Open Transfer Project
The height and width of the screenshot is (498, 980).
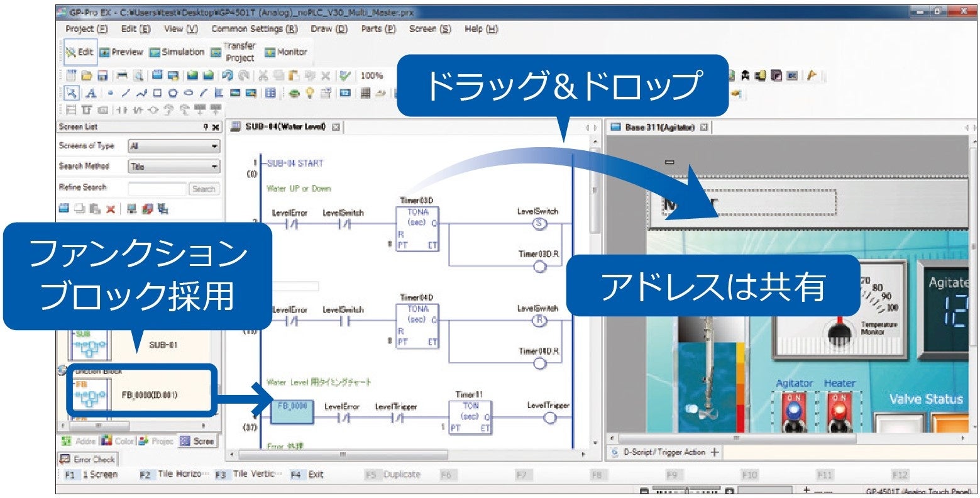point(233,52)
